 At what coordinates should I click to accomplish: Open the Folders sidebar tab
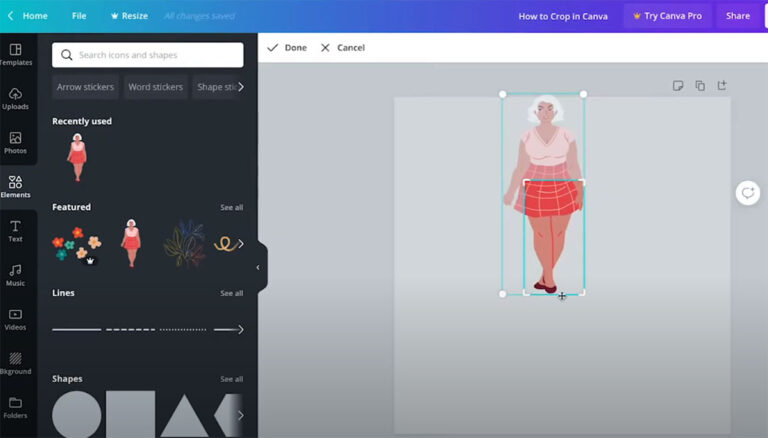point(16,407)
